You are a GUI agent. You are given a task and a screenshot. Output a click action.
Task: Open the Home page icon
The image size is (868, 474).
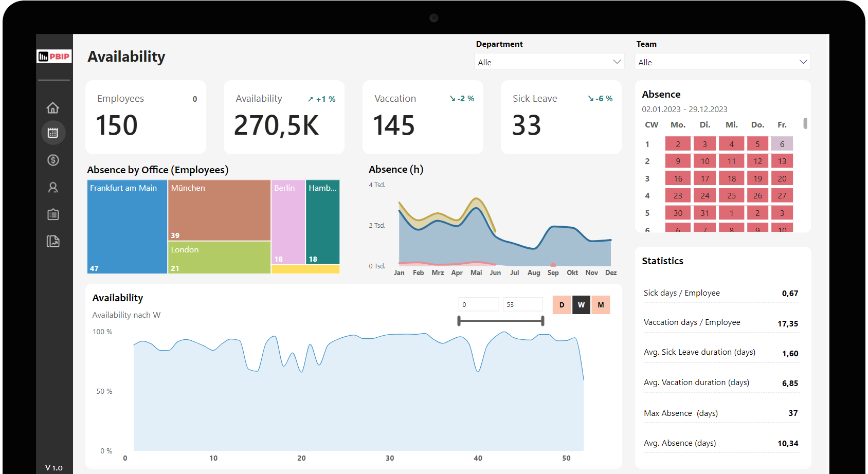point(53,107)
